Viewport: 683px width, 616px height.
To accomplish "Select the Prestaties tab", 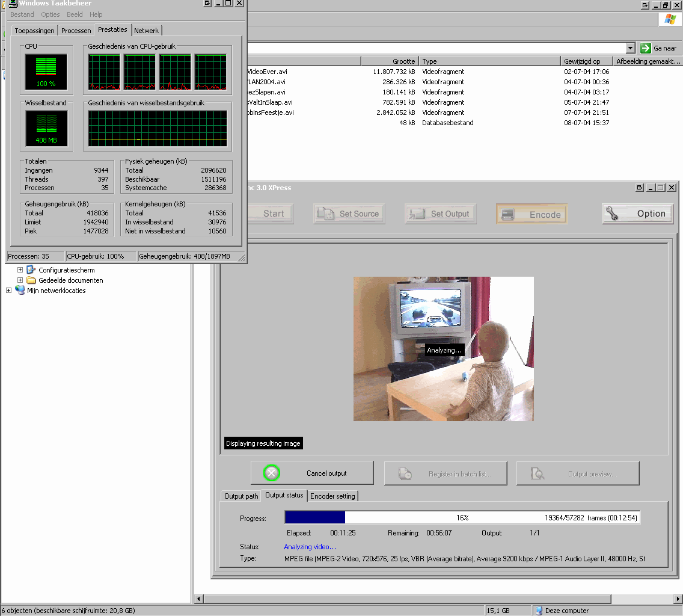I will coord(112,29).
